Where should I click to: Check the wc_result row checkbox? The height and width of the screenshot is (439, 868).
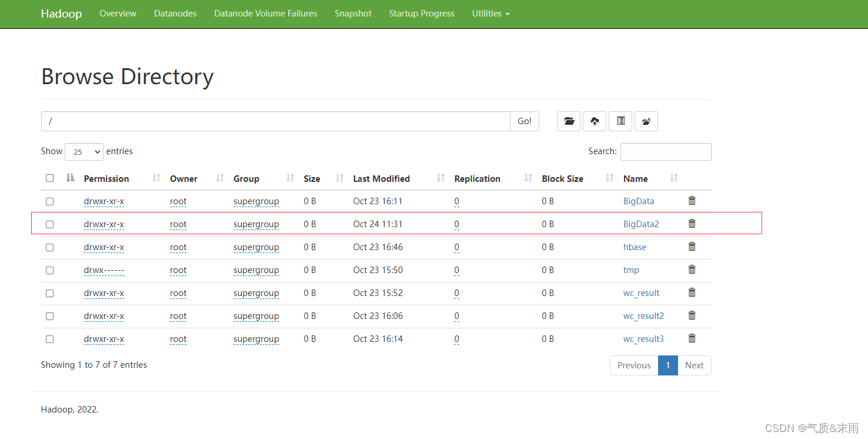tap(49, 293)
